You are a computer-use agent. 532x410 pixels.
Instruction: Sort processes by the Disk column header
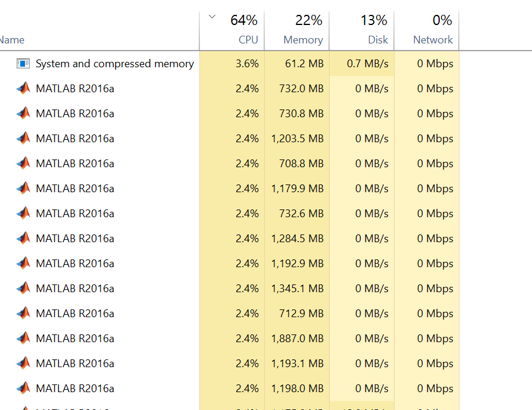[x=362, y=31]
